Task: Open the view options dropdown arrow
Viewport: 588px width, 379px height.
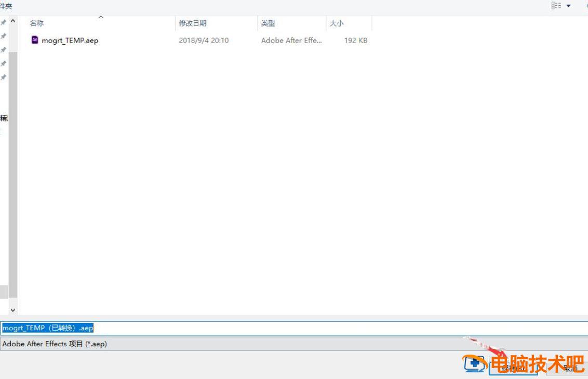Action: click(568, 6)
